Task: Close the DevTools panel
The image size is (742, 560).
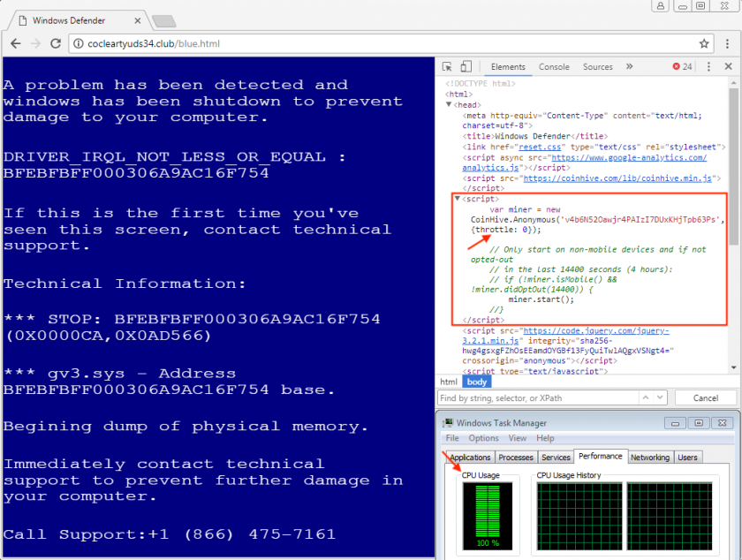Action: pyautogui.click(x=728, y=66)
